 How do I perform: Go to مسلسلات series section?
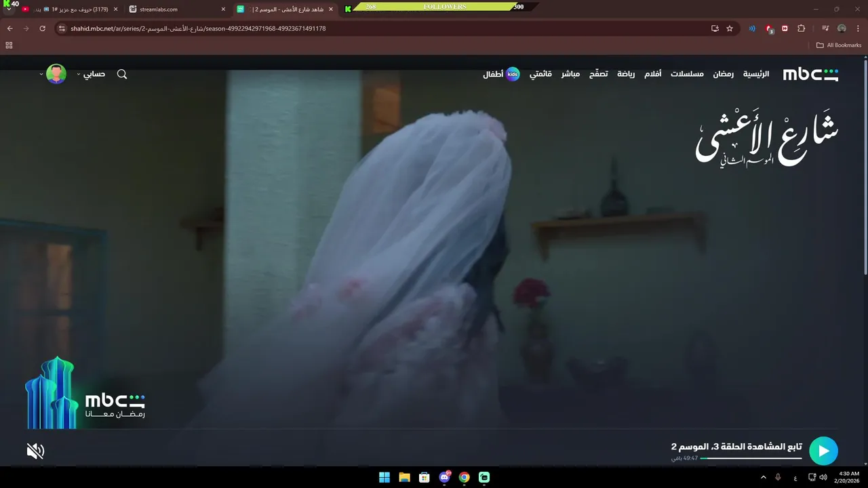[x=687, y=74]
